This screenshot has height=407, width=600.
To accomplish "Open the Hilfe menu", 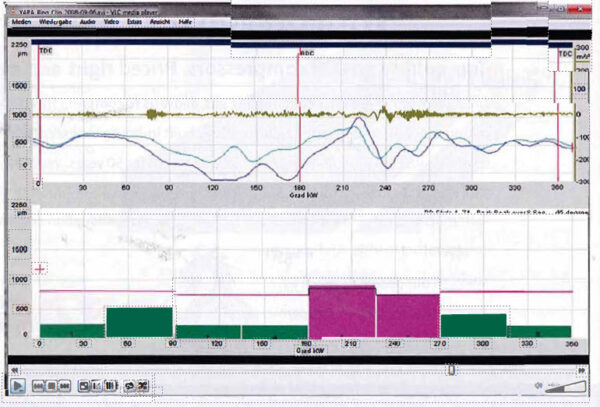I will 185,22.
